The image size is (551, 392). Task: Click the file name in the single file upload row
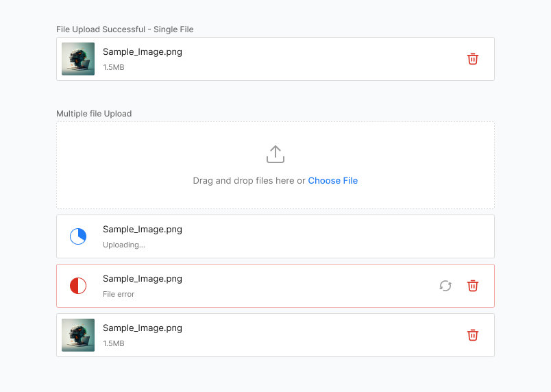coord(142,51)
